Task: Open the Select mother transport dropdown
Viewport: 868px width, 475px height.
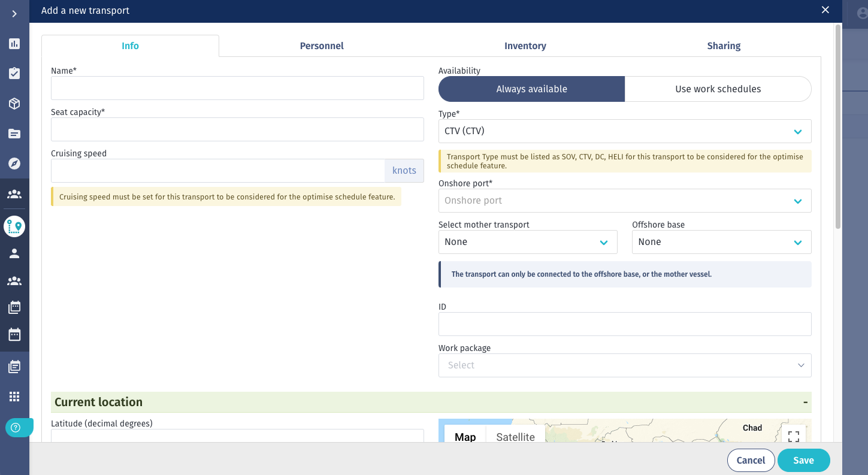Action: (528, 242)
